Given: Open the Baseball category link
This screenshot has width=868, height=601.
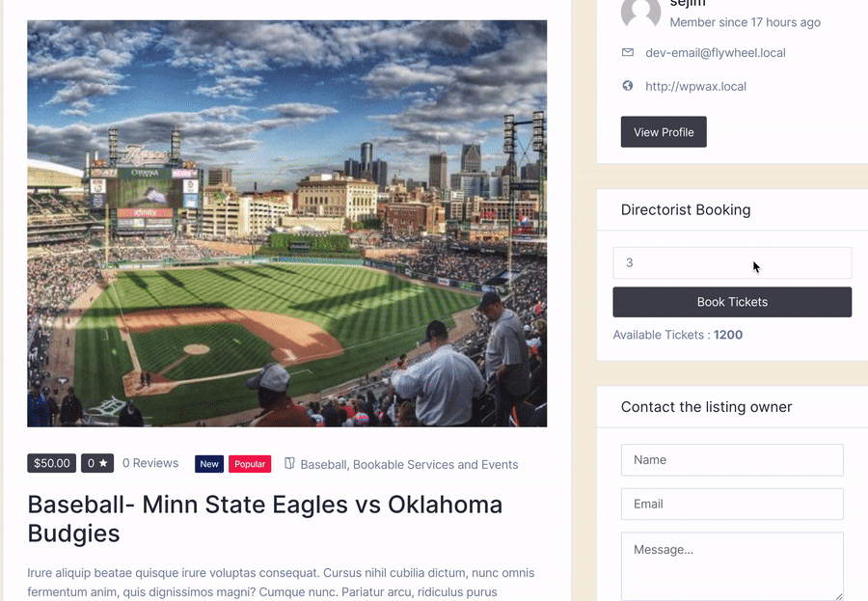Looking at the screenshot, I should (324, 464).
